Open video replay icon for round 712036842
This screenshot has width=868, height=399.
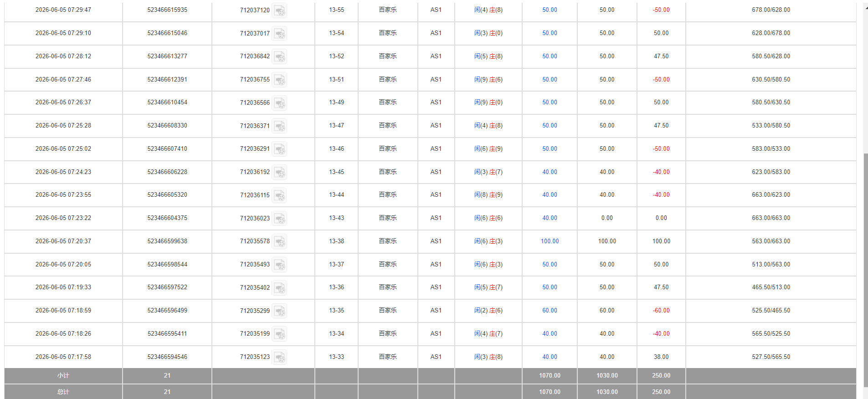[x=279, y=56]
